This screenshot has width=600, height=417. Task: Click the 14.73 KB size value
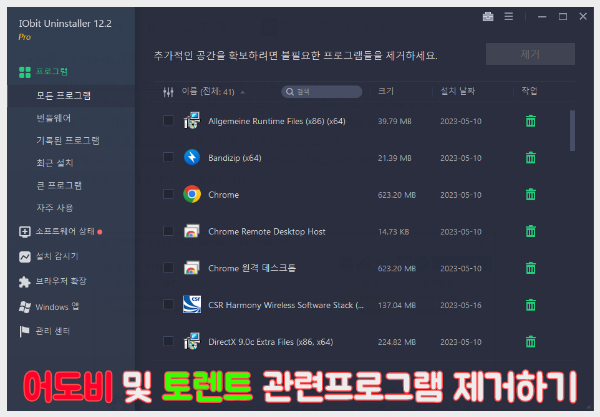393,232
